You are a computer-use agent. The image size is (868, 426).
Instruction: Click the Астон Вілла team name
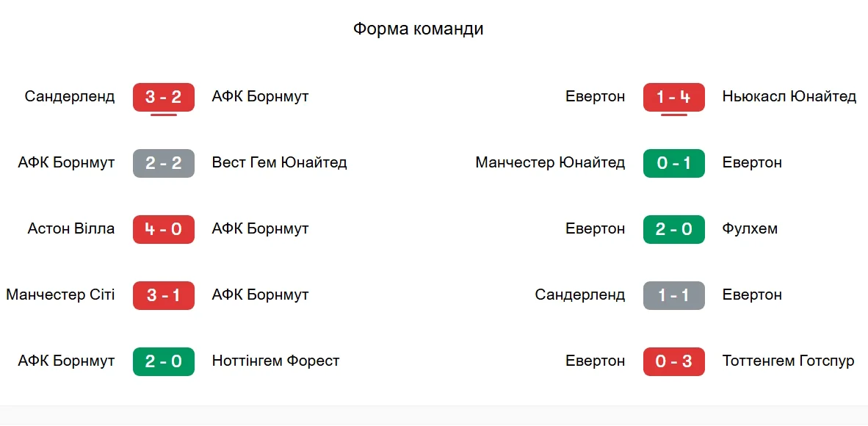71,228
